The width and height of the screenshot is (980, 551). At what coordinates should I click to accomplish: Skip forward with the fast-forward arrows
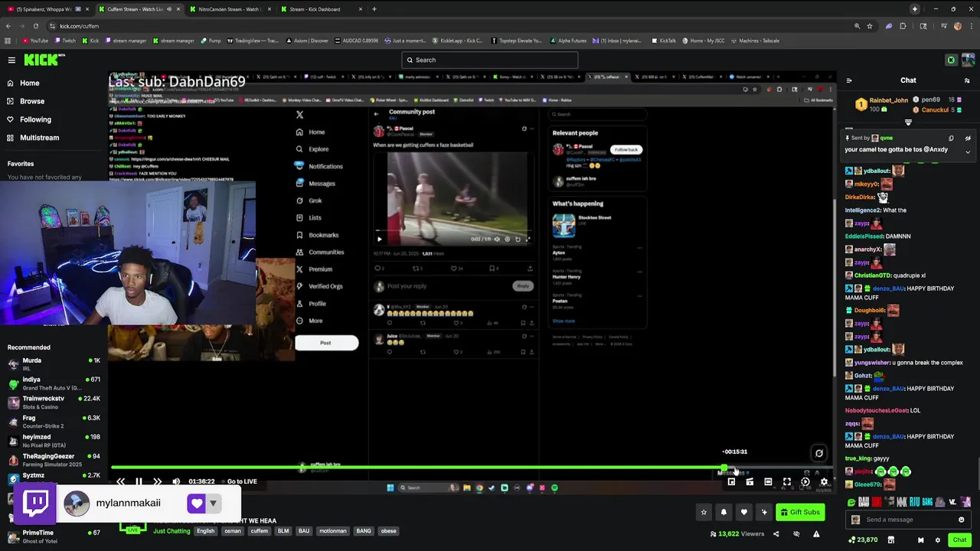[157, 481]
